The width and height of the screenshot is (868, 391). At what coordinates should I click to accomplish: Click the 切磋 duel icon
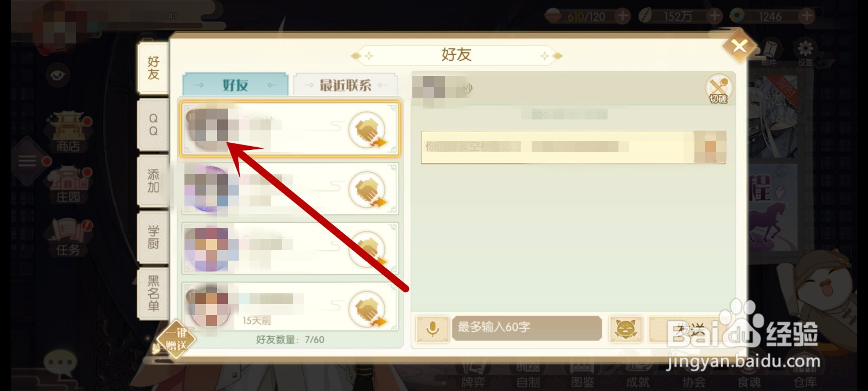[718, 89]
